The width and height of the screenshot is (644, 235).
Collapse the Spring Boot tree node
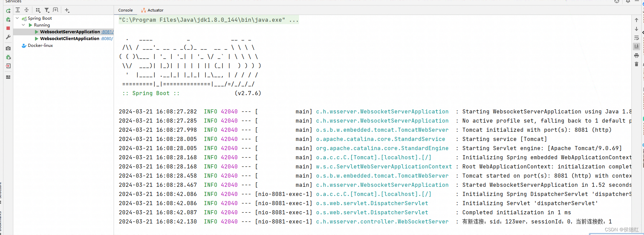pos(17,18)
